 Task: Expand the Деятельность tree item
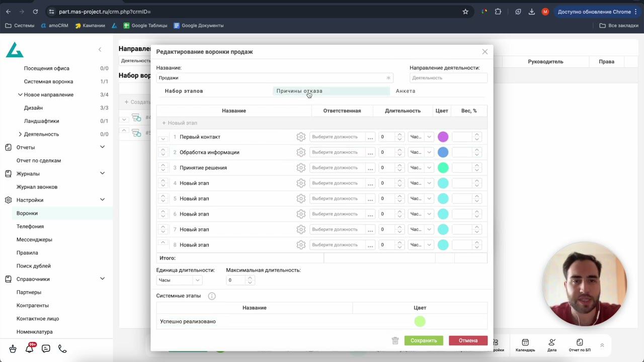click(x=20, y=134)
